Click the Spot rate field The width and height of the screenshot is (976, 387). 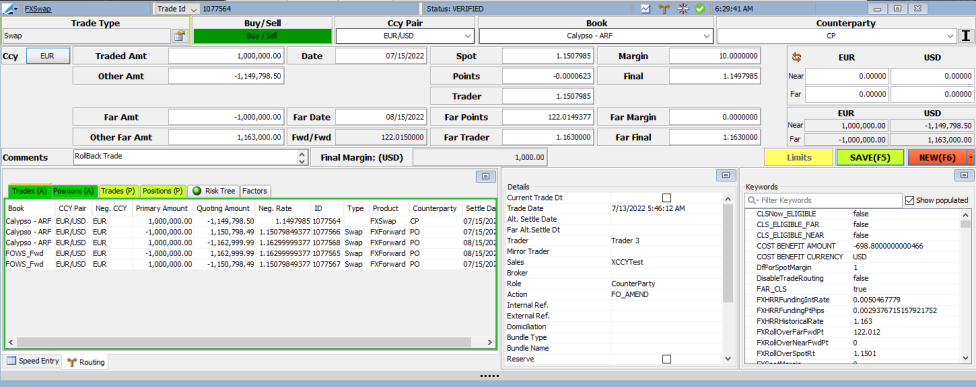(x=548, y=56)
